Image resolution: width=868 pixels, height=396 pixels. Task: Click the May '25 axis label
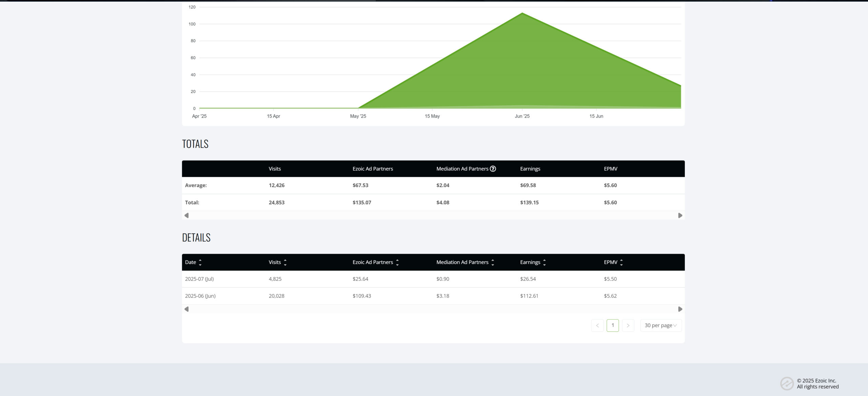pyautogui.click(x=358, y=116)
